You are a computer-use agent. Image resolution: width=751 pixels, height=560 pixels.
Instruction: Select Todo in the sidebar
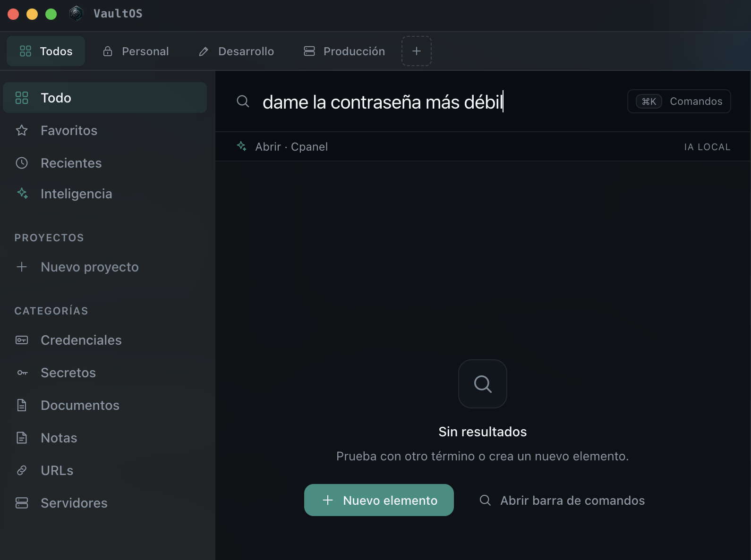(105, 98)
